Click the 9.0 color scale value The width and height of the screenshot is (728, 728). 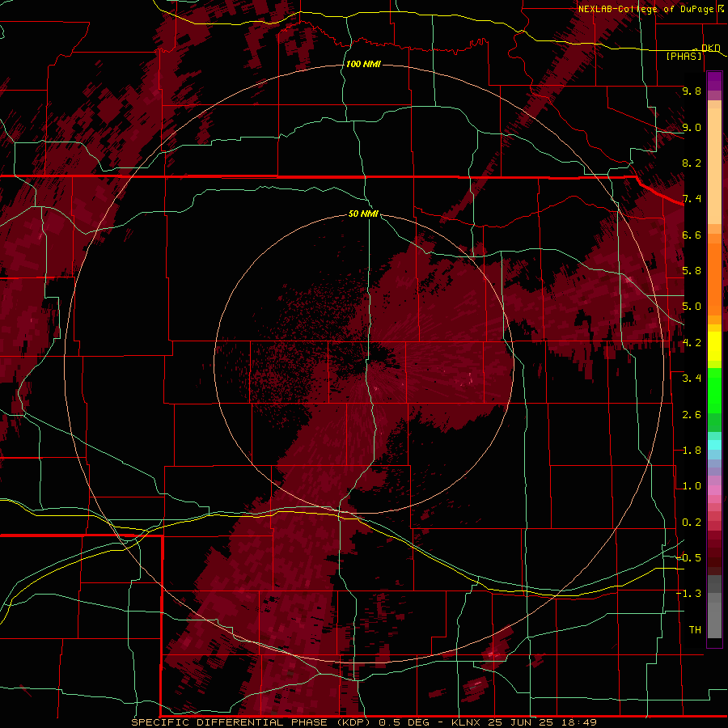pos(692,127)
